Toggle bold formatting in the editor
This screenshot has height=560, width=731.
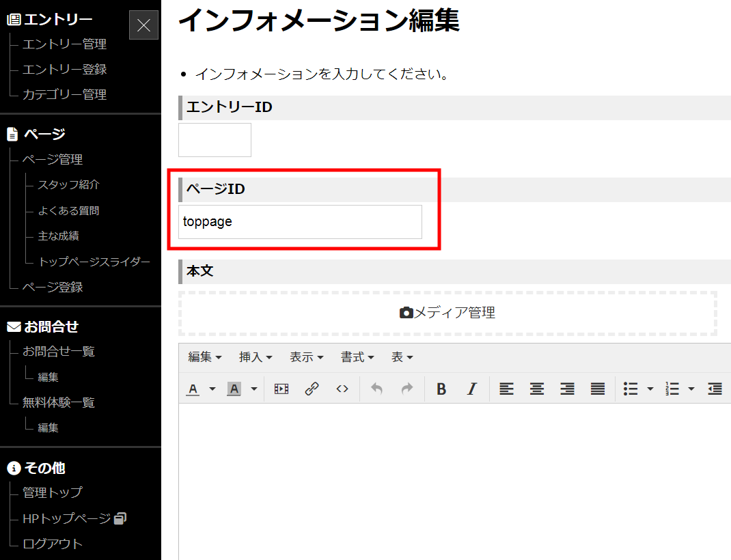(441, 389)
